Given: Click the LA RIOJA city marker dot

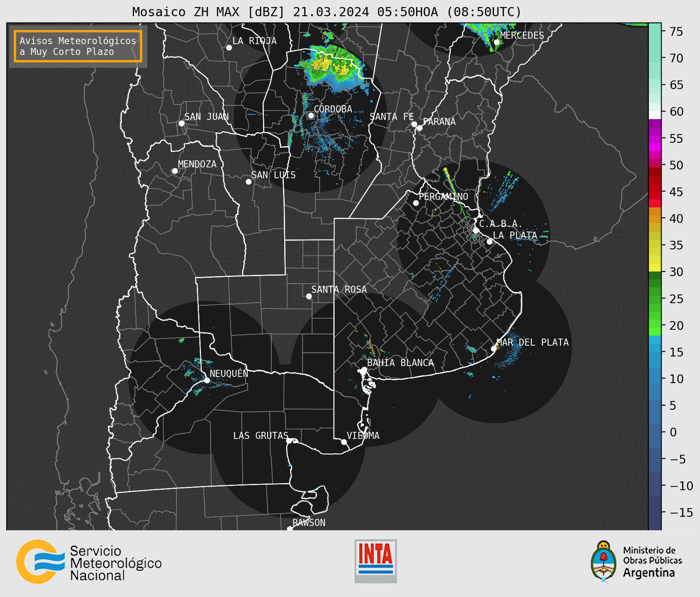Looking at the screenshot, I should click(229, 48).
